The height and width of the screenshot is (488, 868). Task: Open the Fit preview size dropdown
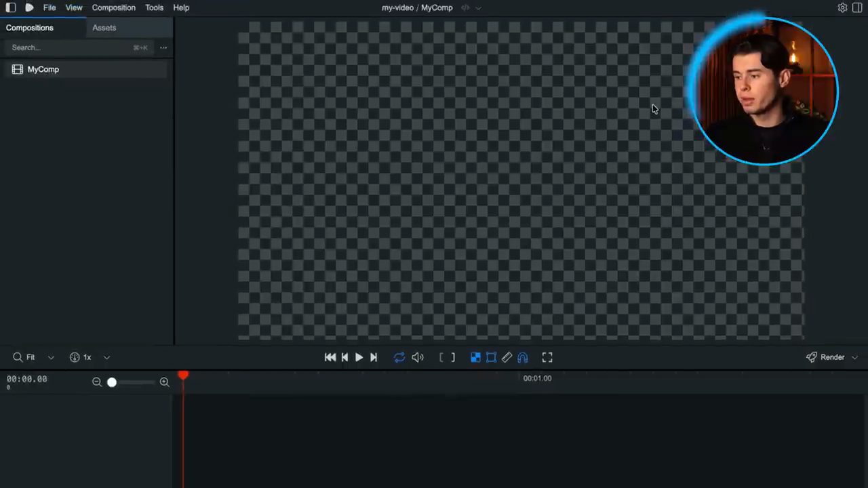(34, 357)
